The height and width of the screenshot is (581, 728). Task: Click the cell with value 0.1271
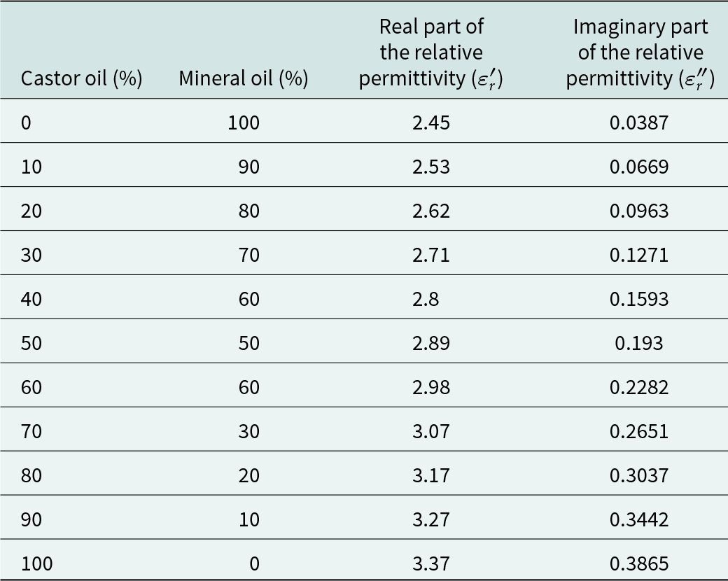639,255
